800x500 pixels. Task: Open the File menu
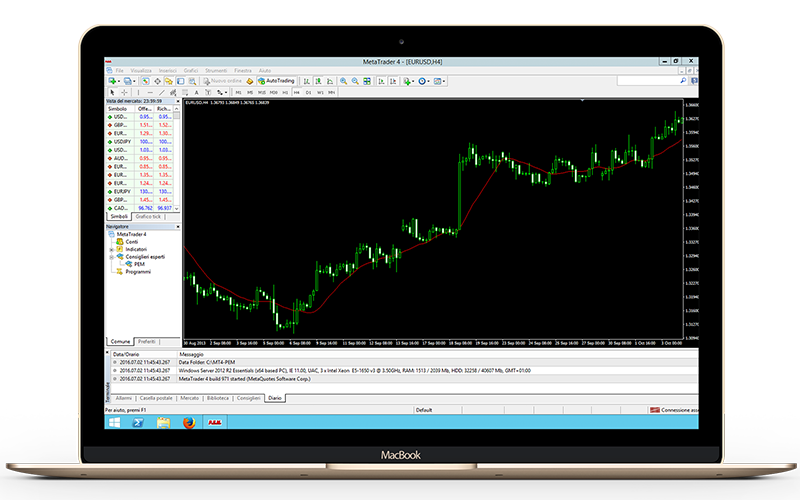click(x=119, y=70)
